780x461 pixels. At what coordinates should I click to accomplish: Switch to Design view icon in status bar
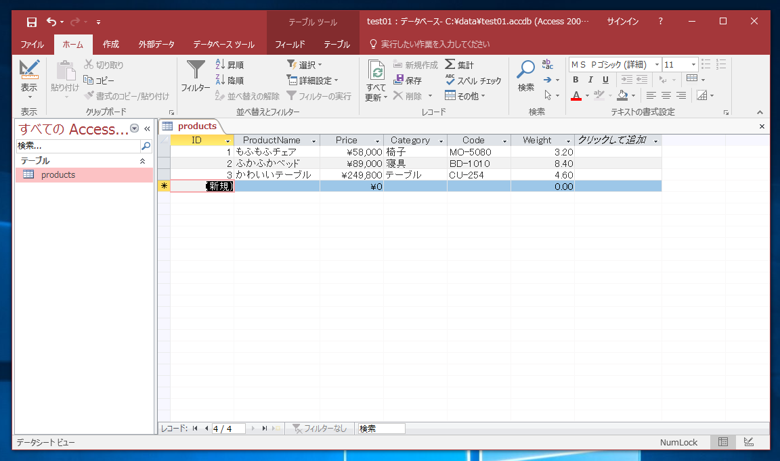[x=749, y=442]
